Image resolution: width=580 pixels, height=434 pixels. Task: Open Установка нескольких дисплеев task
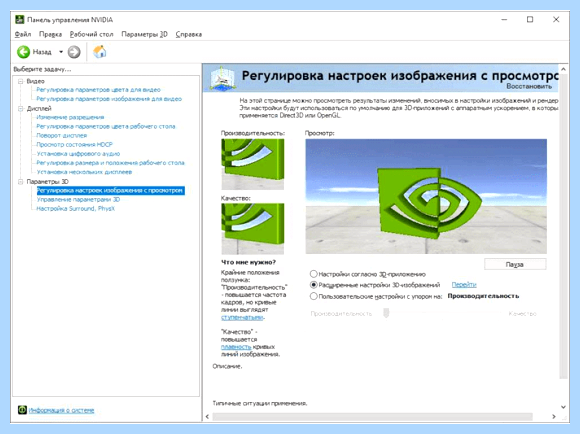pyautogui.click(x=84, y=172)
